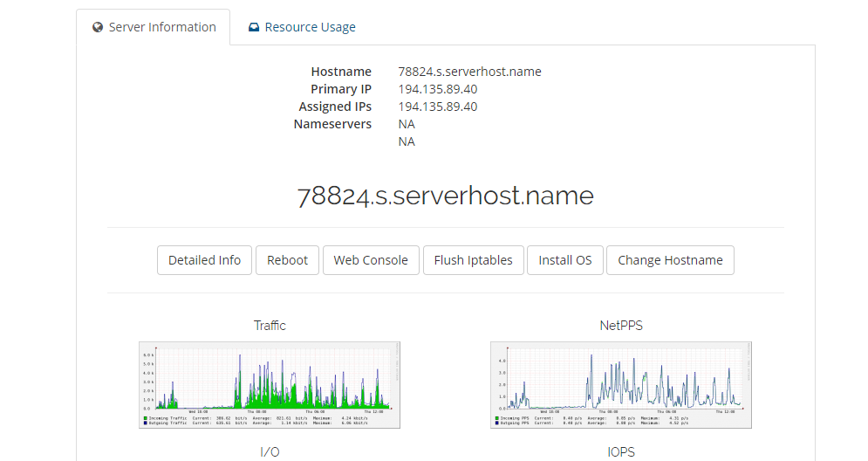Viewport: 868px width, 461px height.
Task: Click the IOPS graph title
Action: 620,452
